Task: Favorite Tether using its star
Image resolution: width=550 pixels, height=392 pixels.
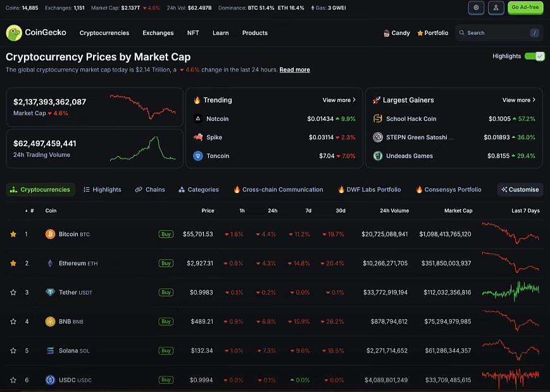Action: pyautogui.click(x=13, y=292)
